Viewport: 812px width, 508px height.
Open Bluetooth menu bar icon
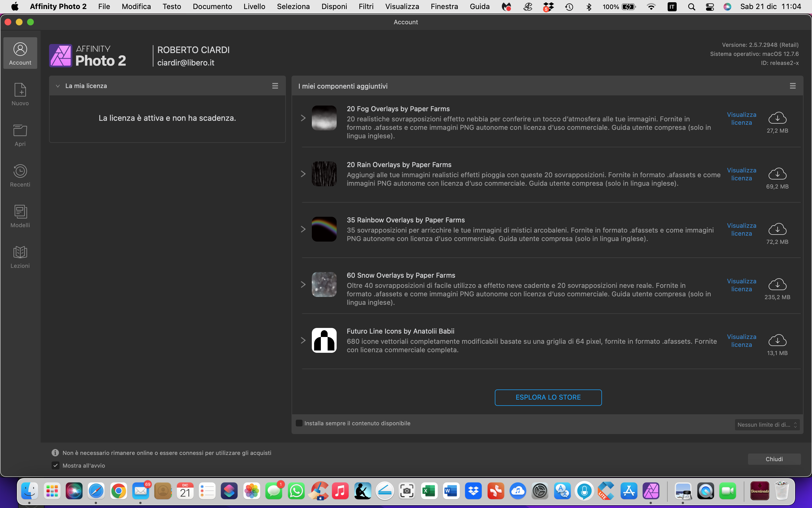click(x=589, y=7)
